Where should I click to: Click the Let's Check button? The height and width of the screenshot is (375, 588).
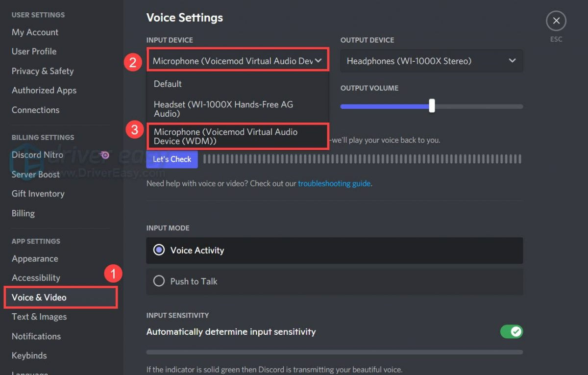pyautogui.click(x=171, y=159)
